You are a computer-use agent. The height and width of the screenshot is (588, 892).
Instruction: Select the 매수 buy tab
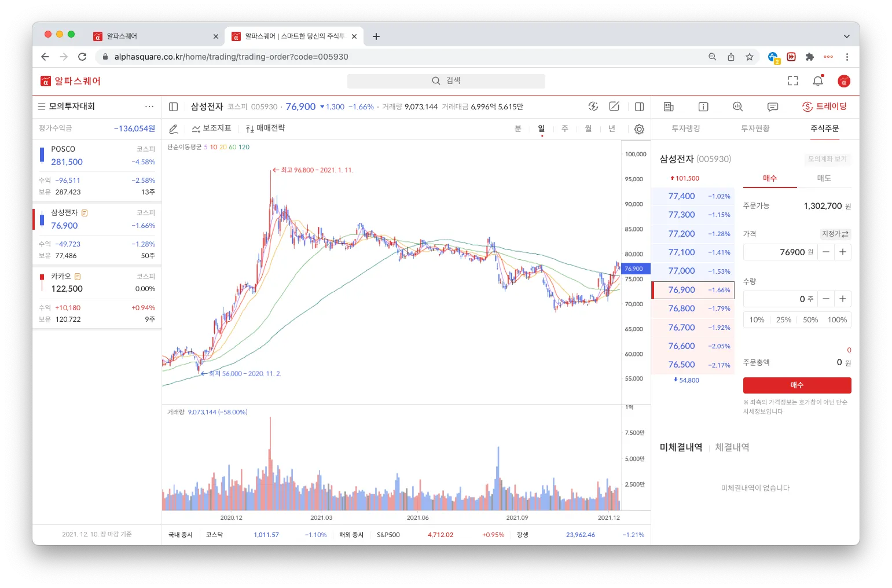(770, 178)
